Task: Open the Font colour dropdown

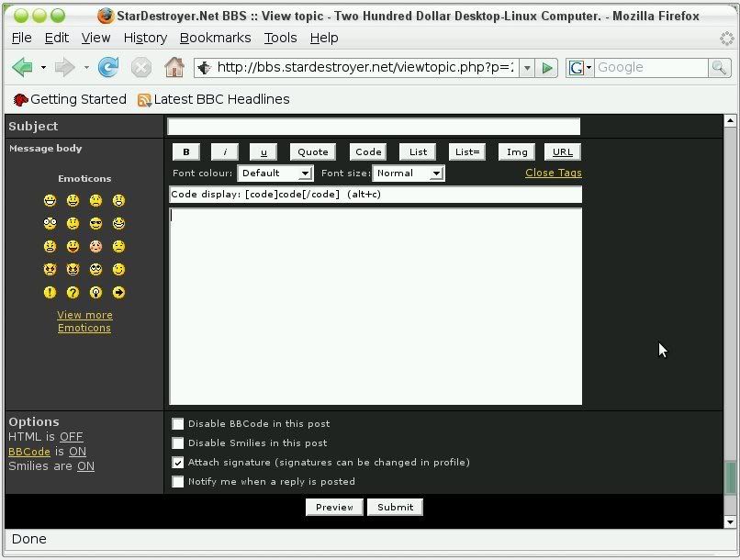Action: [x=275, y=174]
